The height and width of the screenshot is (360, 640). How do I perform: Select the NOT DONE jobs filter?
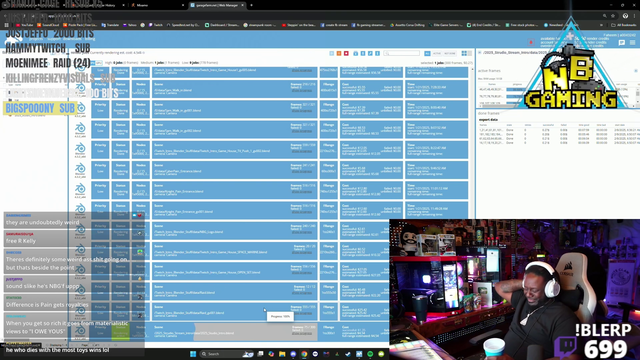pyautogui.click(x=449, y=53)
